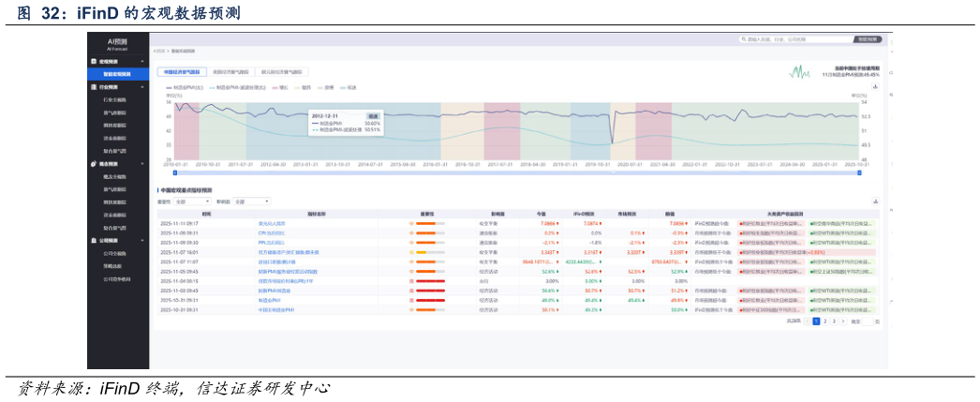The height and width of the screenshot is (402, 980).
Task: Toggle the pink 增长 phase legend item
Action: coord(279,87)
